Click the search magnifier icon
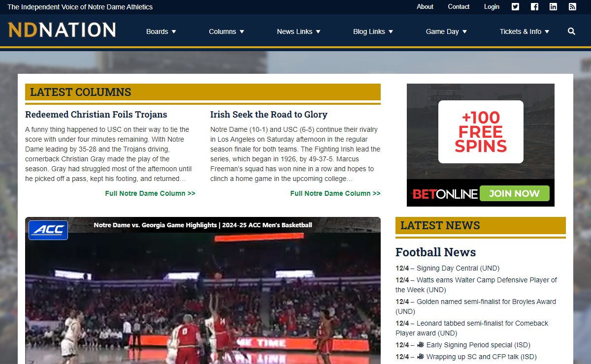 pos(571,31)
